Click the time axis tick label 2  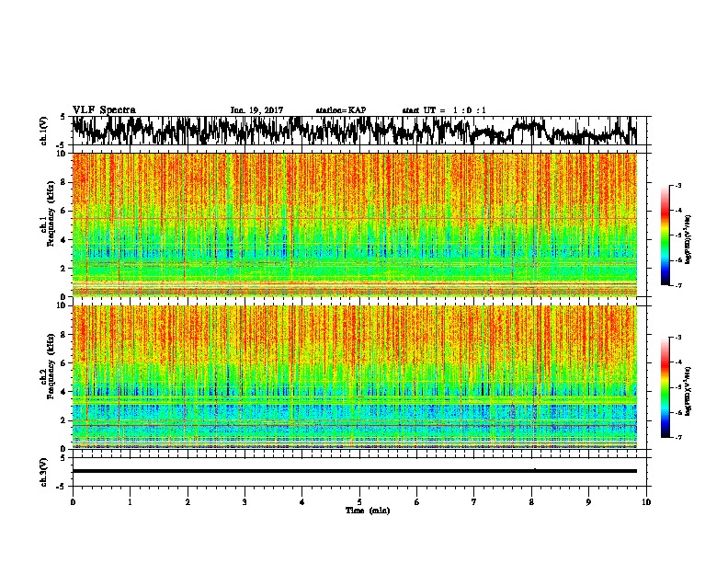point(188,502)
